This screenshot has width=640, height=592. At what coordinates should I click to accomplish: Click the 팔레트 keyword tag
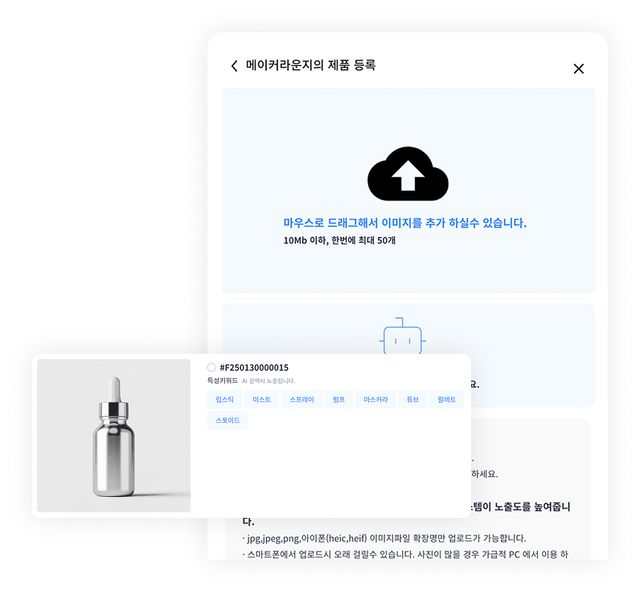[x=446, y=399]
